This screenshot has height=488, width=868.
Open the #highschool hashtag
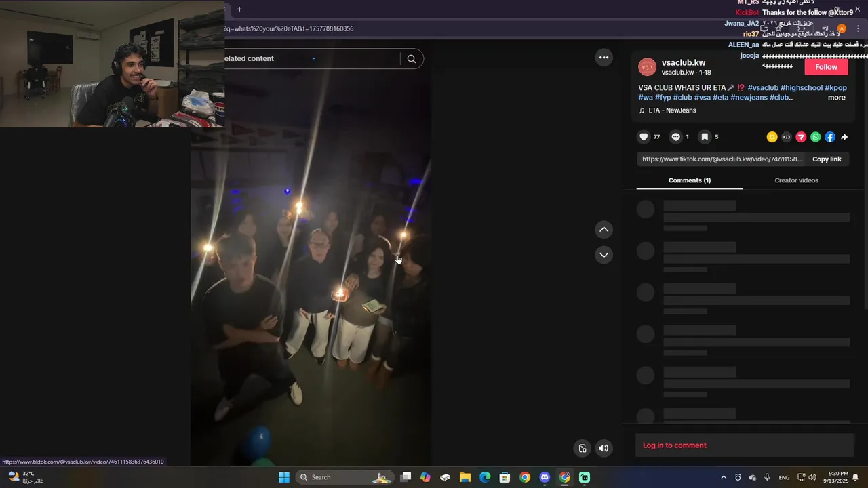pos(802,88)
